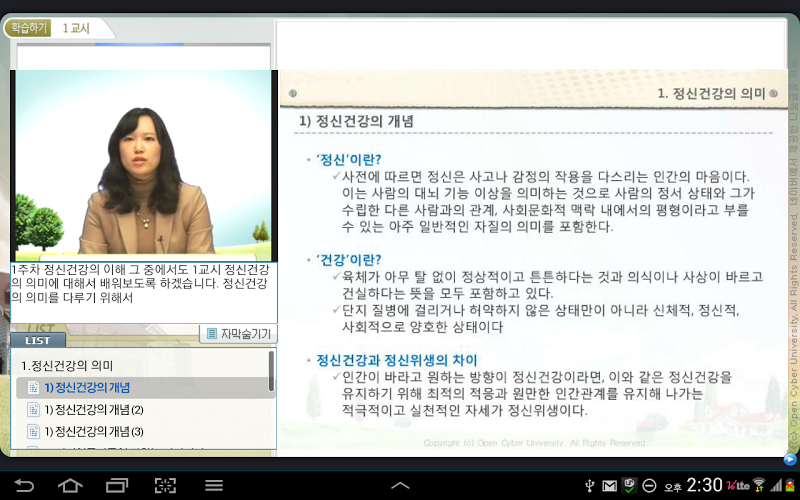Viewport: 800px width, 500px height.
Task: Click document icon of highlighted 정신건강의 개념
Action: tap(34, 388)
